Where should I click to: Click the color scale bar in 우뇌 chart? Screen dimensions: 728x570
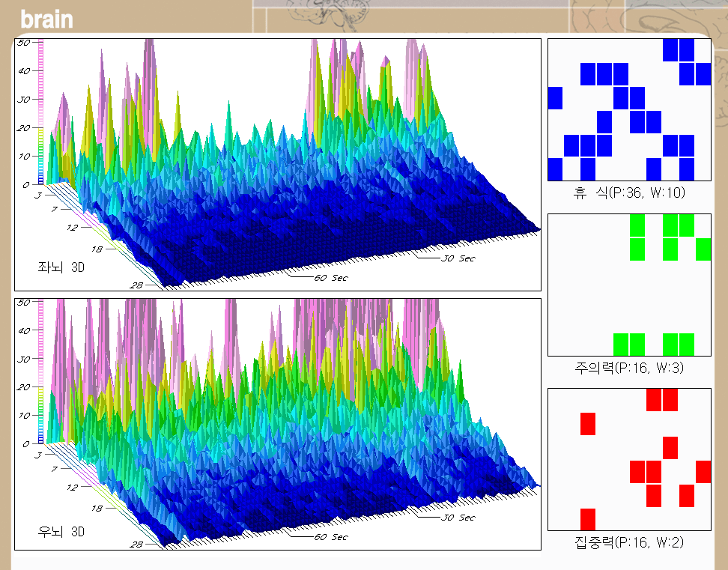pyautogui.click(x=41, y=372)
